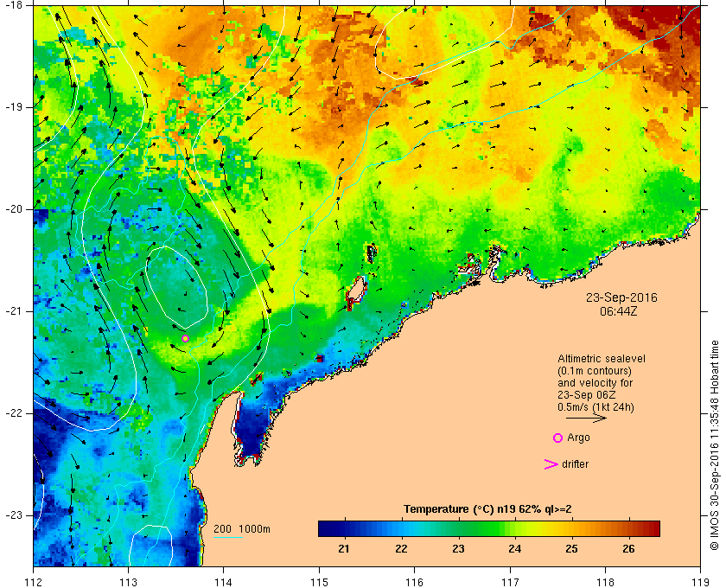
Task: Click longitude axis label '112'
Action: (34, 582)
